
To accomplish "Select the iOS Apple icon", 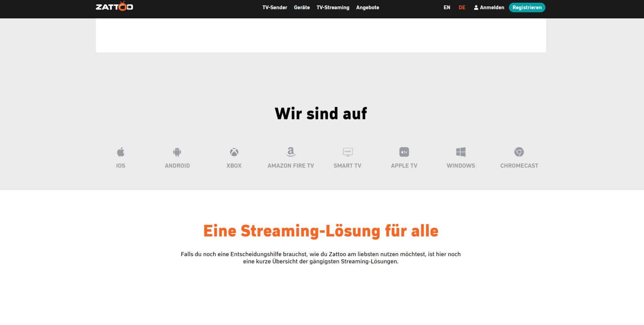I will tap(120, 152).
